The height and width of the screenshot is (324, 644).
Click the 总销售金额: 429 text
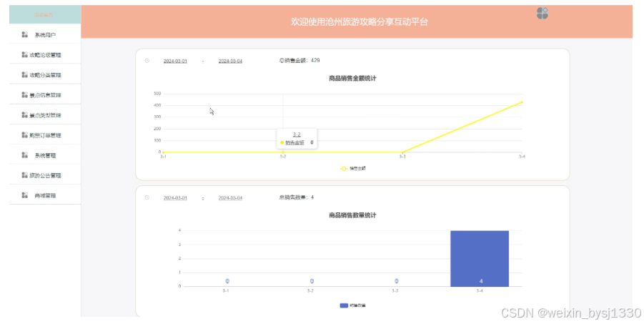tap(299, 61)
